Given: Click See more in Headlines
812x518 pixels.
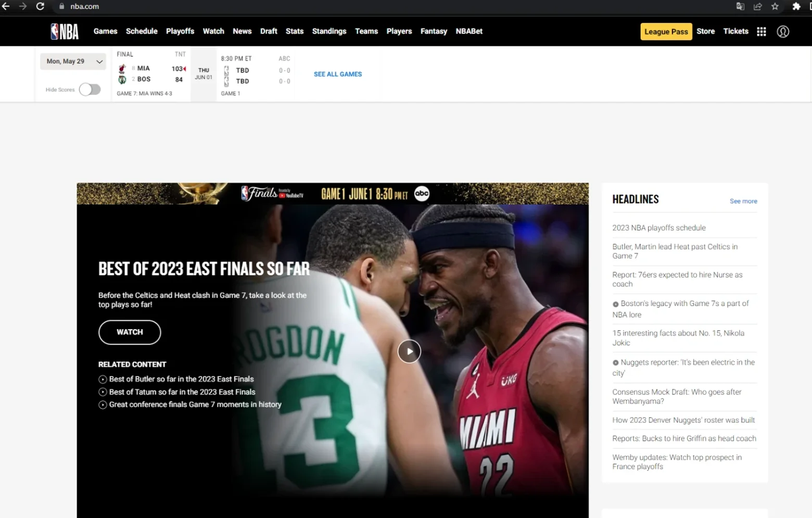Looking at the screenshot, I should coord(743,201).
